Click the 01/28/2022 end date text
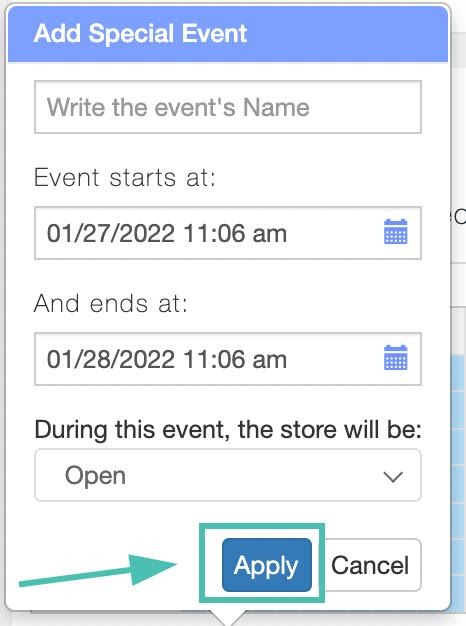Image resolution: width=466 pixels, height=626 pixels. click(x=111, y=359)
